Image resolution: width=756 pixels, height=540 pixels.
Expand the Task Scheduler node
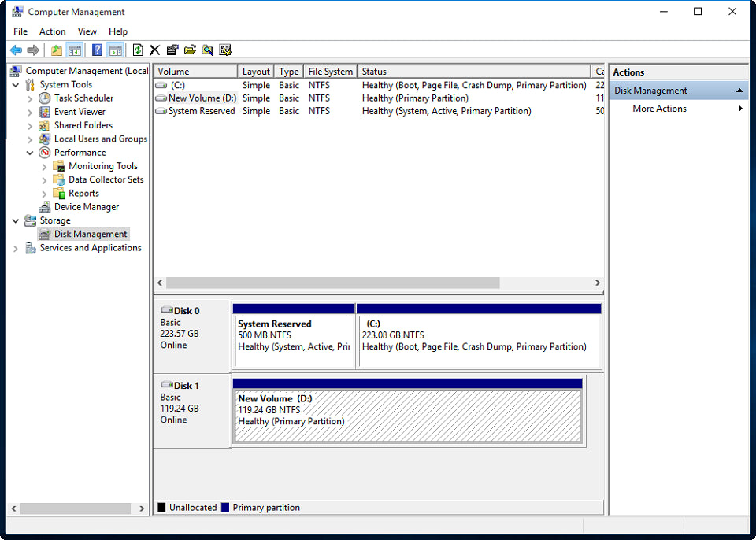coord(30,99)
